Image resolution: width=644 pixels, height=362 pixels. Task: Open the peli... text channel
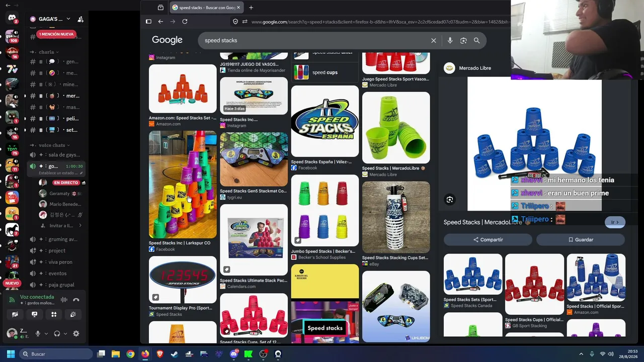click(55, 119)
